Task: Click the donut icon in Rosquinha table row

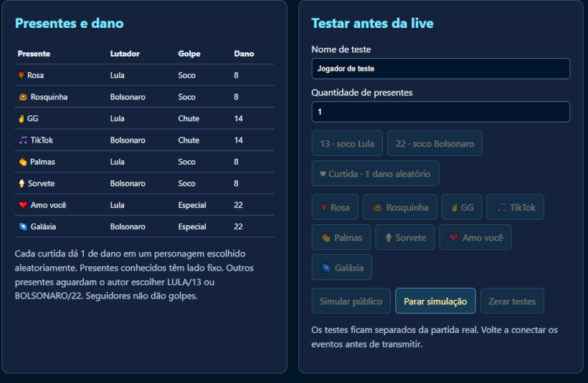Action: point(23,97)
